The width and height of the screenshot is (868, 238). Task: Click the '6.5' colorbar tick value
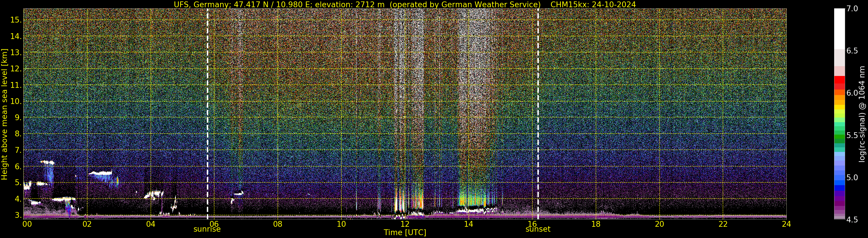click(852, 51)
